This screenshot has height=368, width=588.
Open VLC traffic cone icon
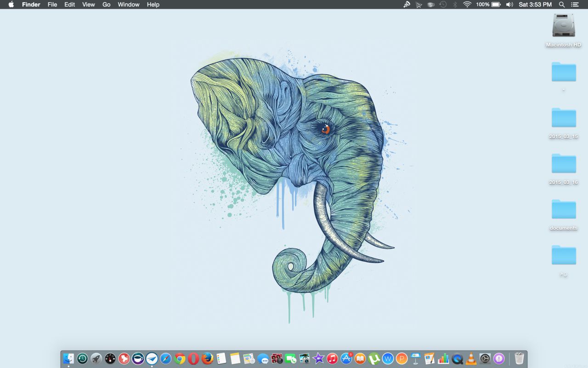click(471, 358)
